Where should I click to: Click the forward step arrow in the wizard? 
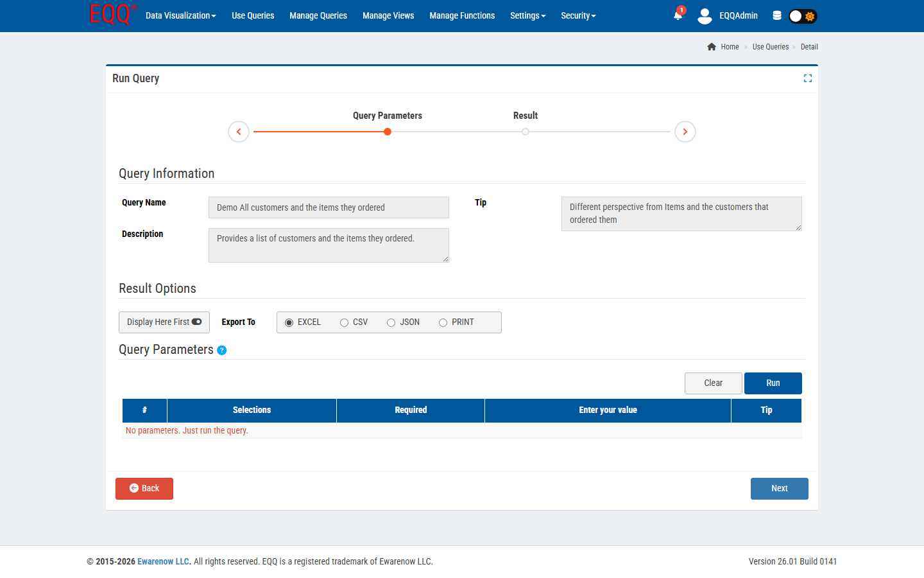(x=685, y=131)
